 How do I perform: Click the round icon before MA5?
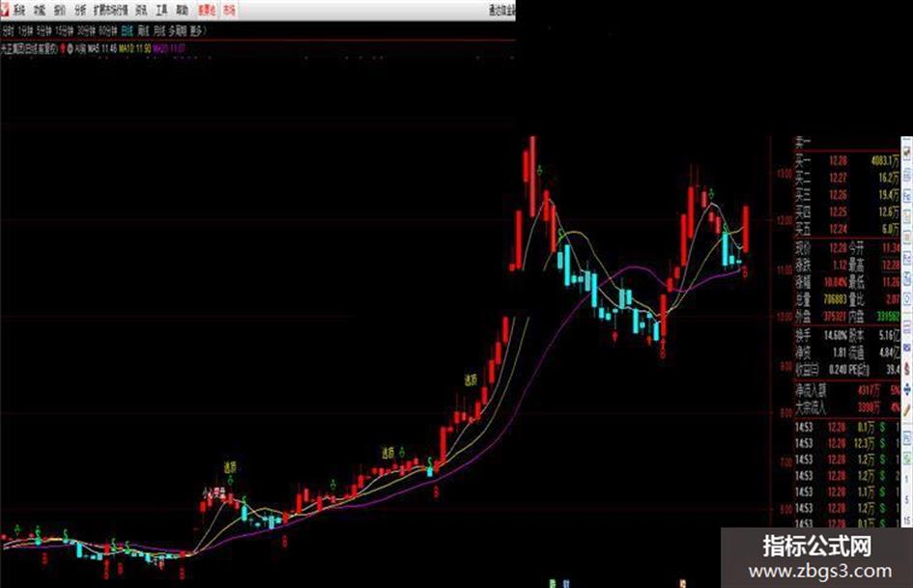(70, 49)
